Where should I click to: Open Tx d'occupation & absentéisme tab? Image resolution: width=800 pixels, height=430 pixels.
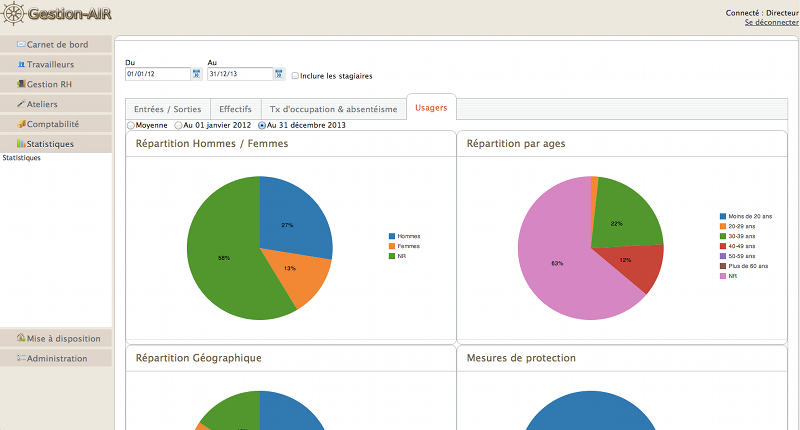click(334, 109)
